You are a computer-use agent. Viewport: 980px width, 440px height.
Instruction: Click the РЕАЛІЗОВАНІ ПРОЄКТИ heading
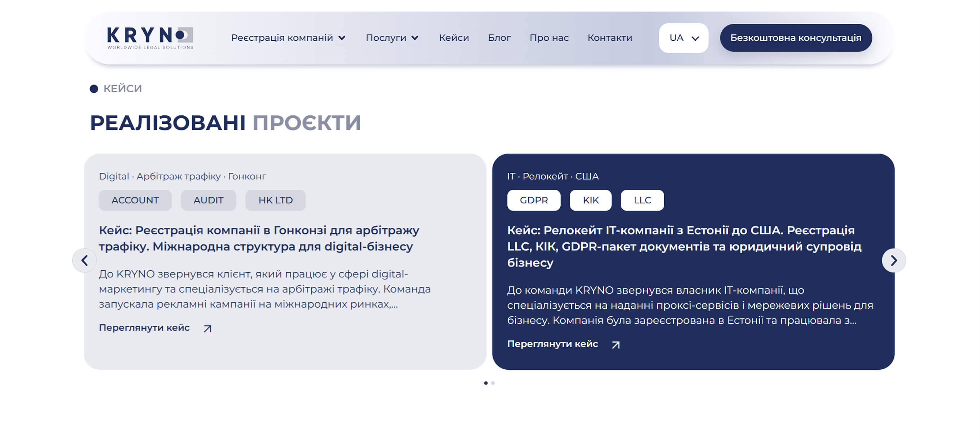225,123
